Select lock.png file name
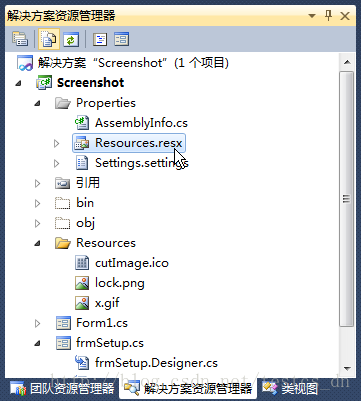Image resolution: width=361 pixels, height=401 pixels. click(120, 283)
